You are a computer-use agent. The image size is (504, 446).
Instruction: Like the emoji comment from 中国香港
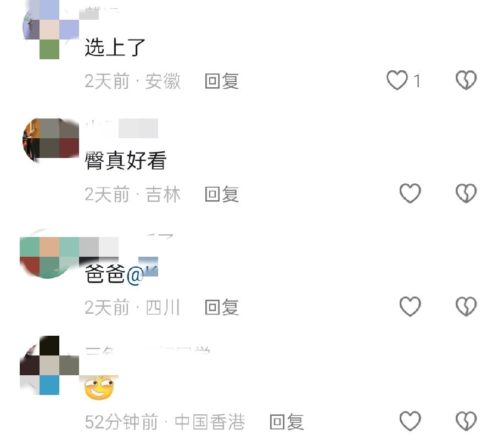coord(410,421)
